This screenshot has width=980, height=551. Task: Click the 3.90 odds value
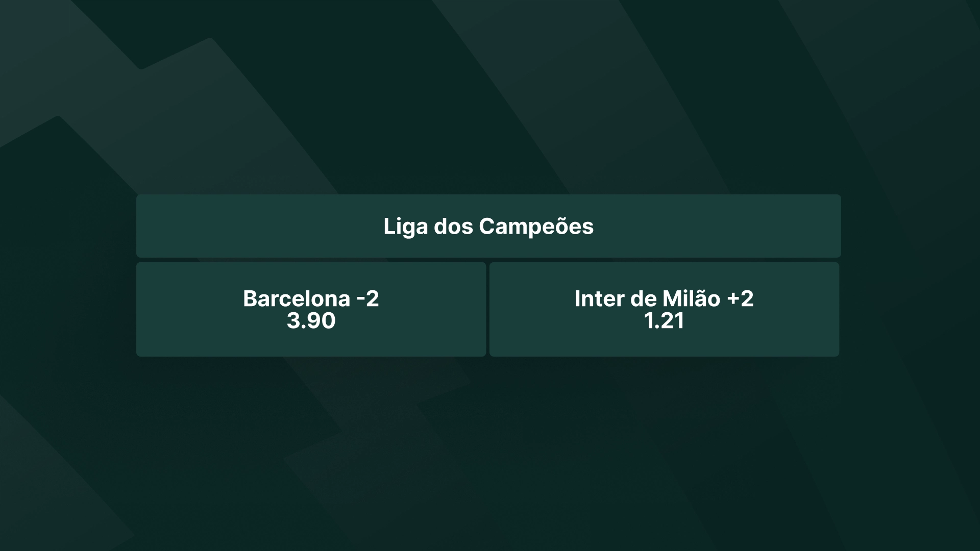click(x=311, y=321)
